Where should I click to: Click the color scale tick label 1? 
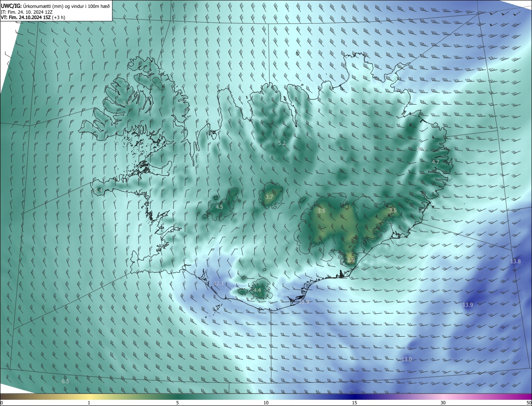(89, 403)
